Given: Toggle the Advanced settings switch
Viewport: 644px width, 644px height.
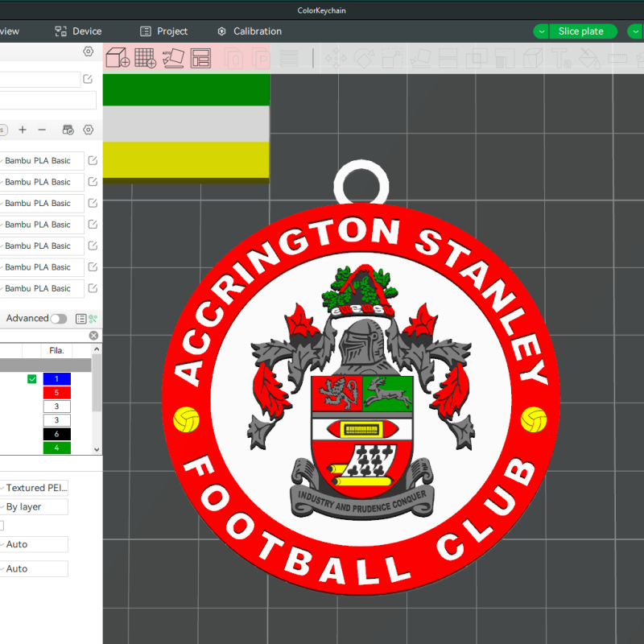Looking at the screenshot, I should coord(58,319).
